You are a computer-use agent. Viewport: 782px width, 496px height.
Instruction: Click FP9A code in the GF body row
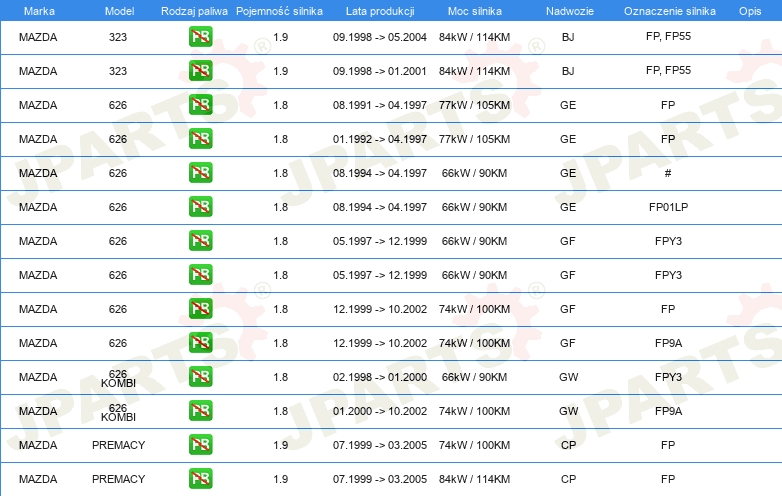click(x=668, y=343)
